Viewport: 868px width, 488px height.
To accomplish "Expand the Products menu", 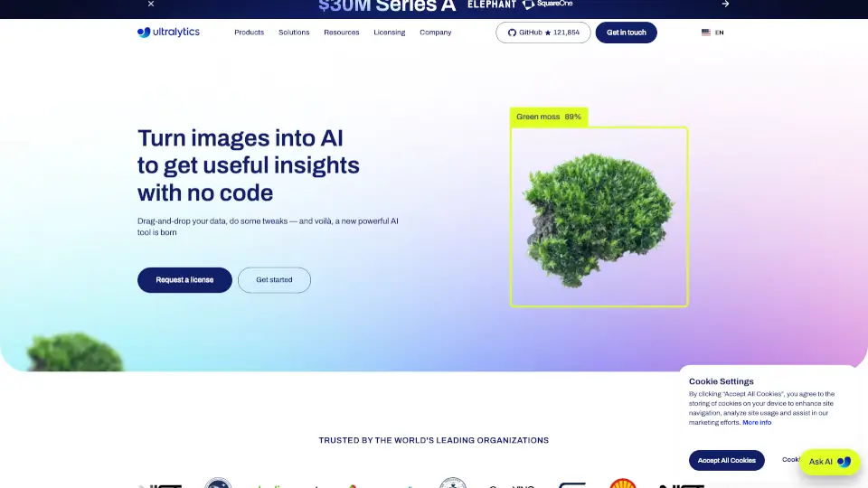I will tap(249, 33).
